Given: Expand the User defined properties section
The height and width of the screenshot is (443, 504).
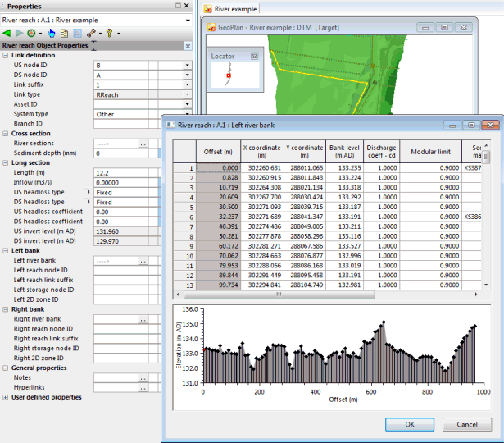Looking at the screenshot, I should tap(6, 397).
